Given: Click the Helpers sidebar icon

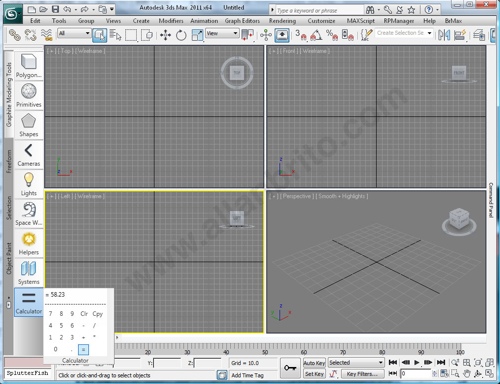Looking at the screenshot, I should click(x=29, y=244).
